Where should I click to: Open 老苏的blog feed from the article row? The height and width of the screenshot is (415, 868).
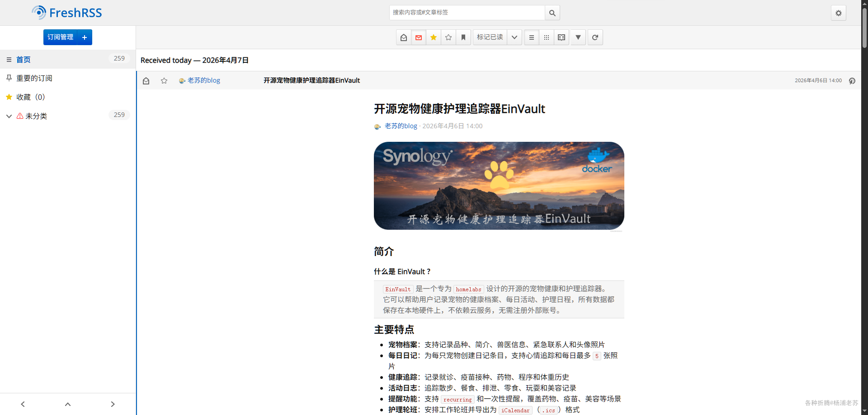click(199, 80)
